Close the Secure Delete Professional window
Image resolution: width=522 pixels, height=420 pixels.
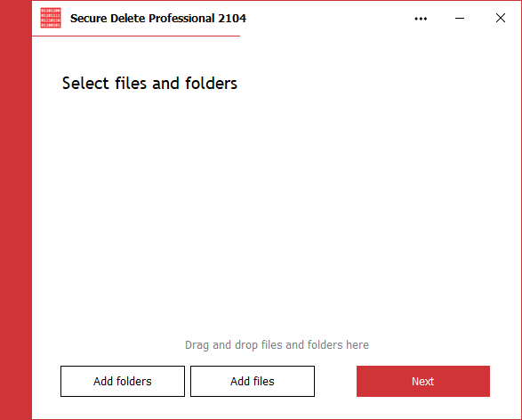[501, 18]
